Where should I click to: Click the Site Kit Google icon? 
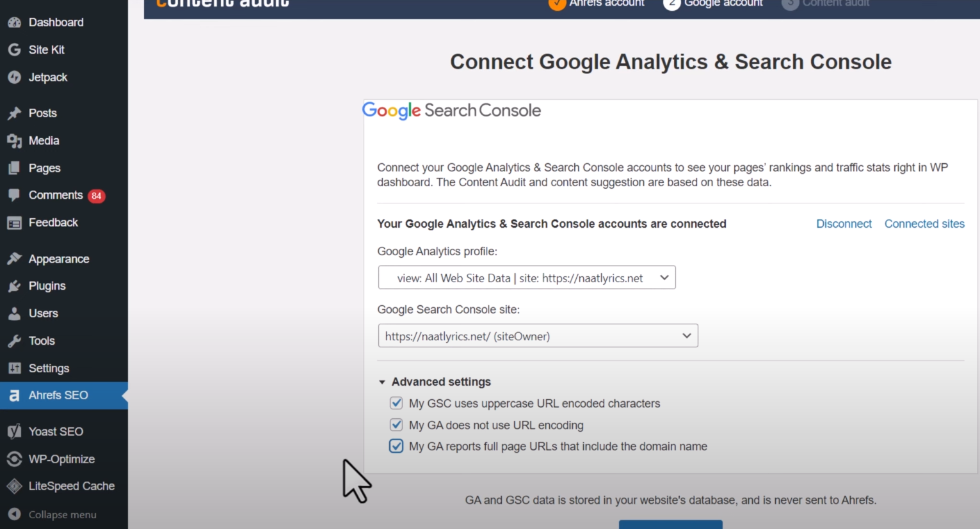14,50
